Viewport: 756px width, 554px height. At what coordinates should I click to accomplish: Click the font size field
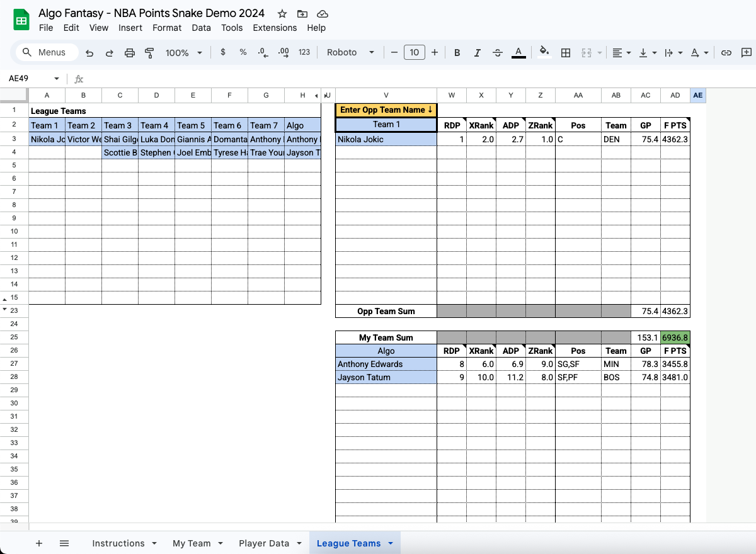[x=414, y=52]
